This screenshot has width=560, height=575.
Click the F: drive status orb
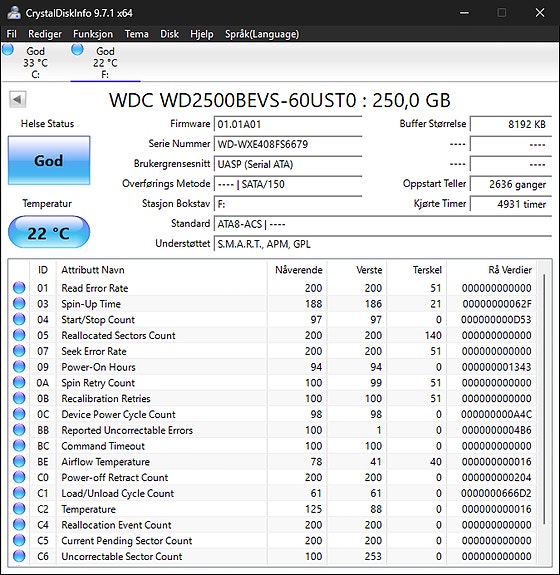click(77, 49)
